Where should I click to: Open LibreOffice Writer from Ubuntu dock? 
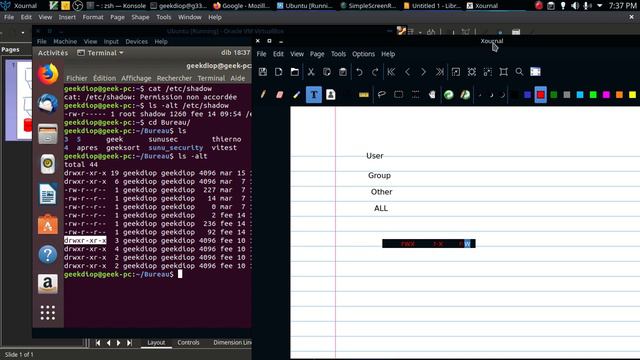48,194
